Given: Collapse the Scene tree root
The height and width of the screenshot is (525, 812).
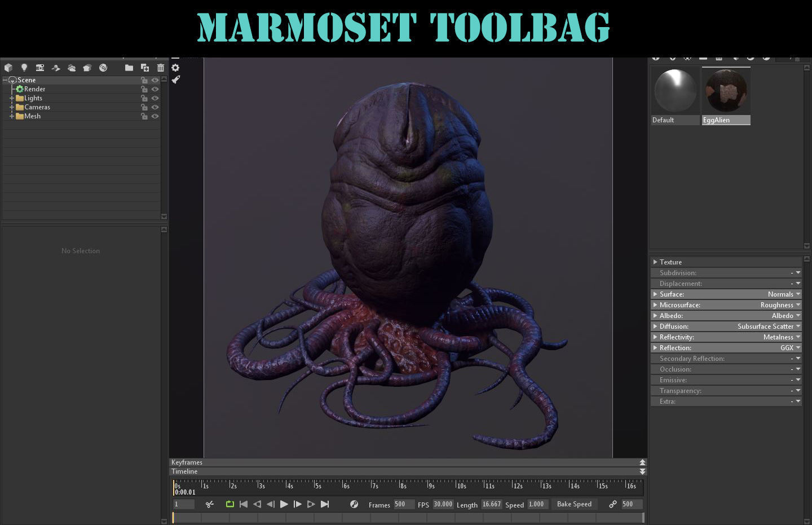Looking at the screenshot, I should pyautogui.click(x=5, y=80).
